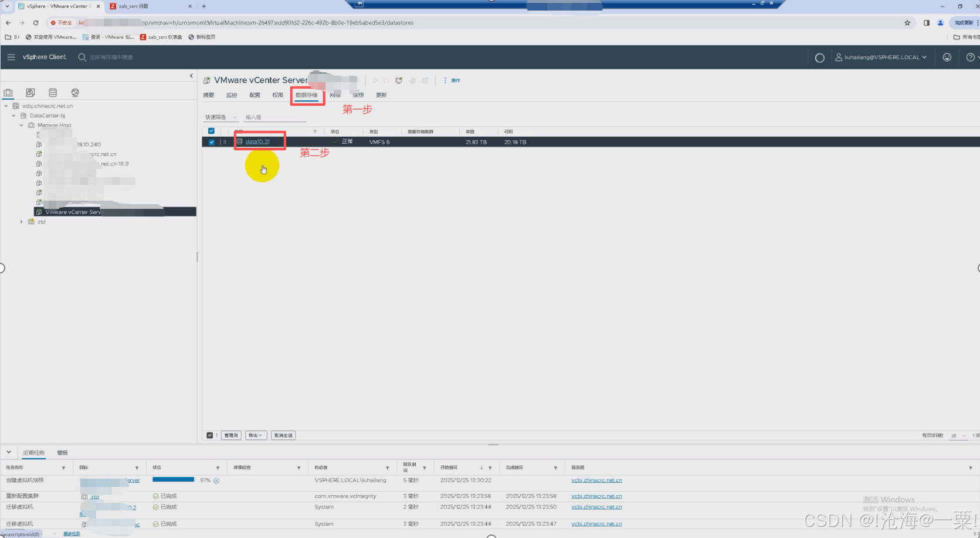Open the quick filter dropdown

tap(221, 117)
